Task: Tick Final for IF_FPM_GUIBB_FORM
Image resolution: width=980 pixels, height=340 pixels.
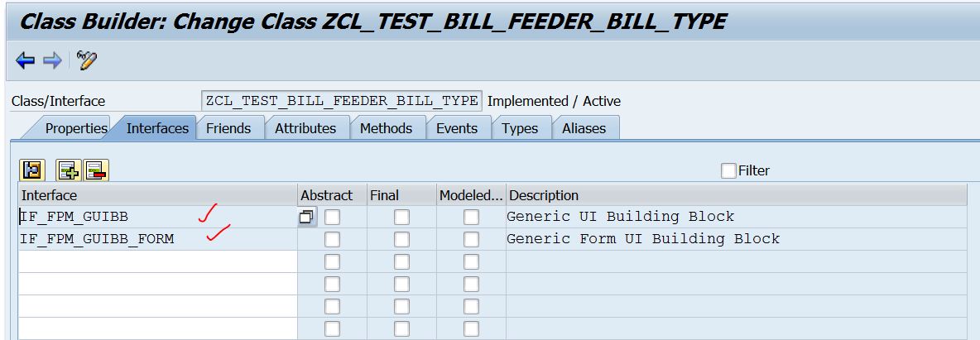Action: click(x=401, y=239)
